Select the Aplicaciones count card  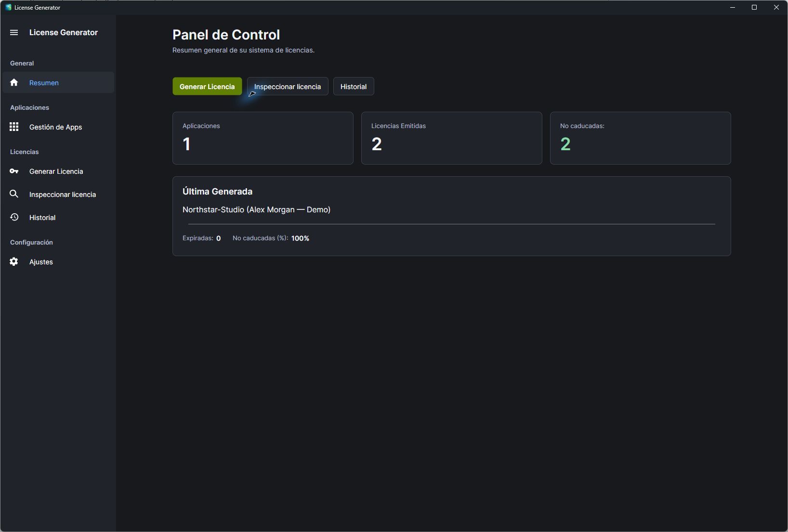coord(263,138)
